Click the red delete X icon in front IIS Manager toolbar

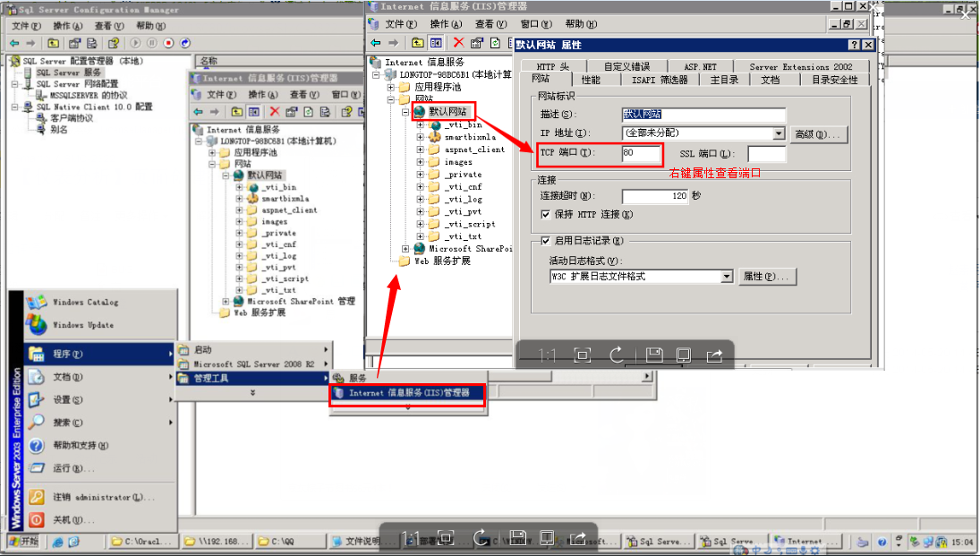[459, 43]
